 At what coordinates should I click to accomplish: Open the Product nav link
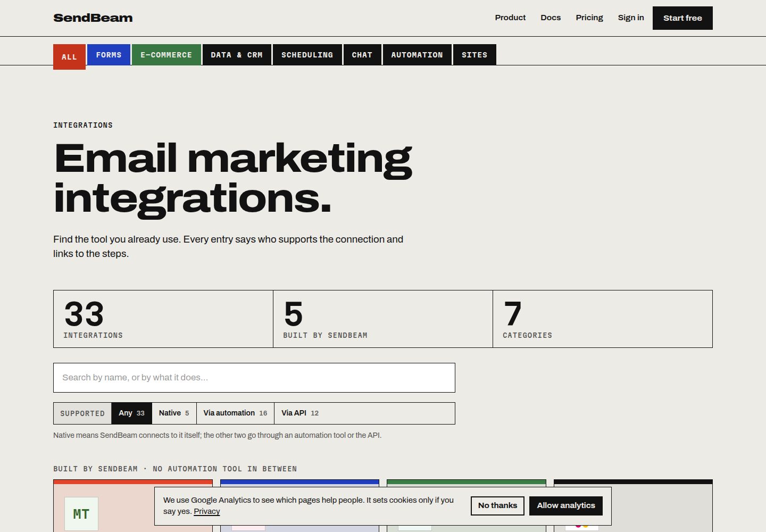510,18
